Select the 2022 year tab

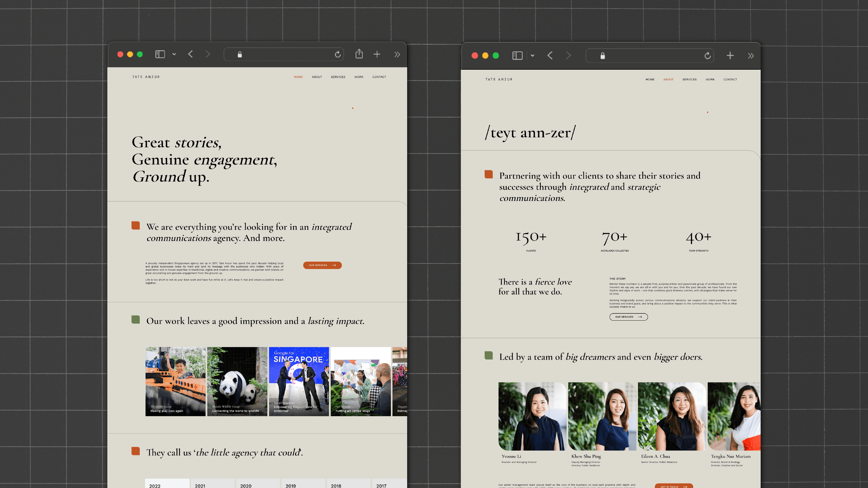[x=167, y=484]
